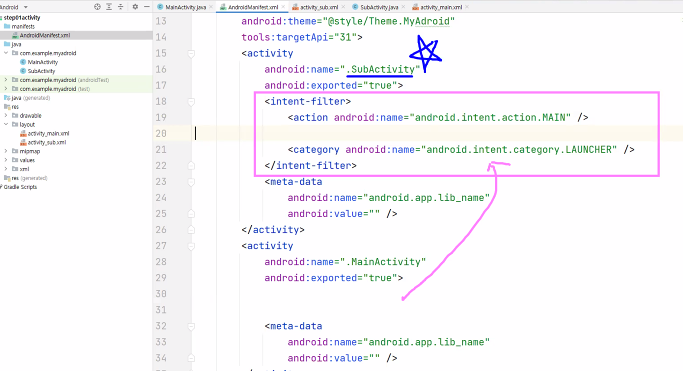This screenshot has width=683, height=371.
Task: Click the Expand All icon in project toolbar
Action: 109,7
